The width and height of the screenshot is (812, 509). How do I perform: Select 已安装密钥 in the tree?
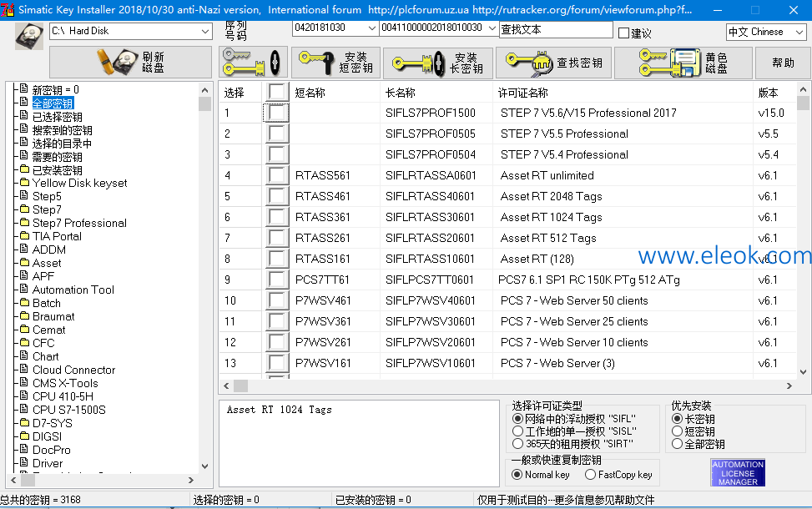[x=57, y=170]
